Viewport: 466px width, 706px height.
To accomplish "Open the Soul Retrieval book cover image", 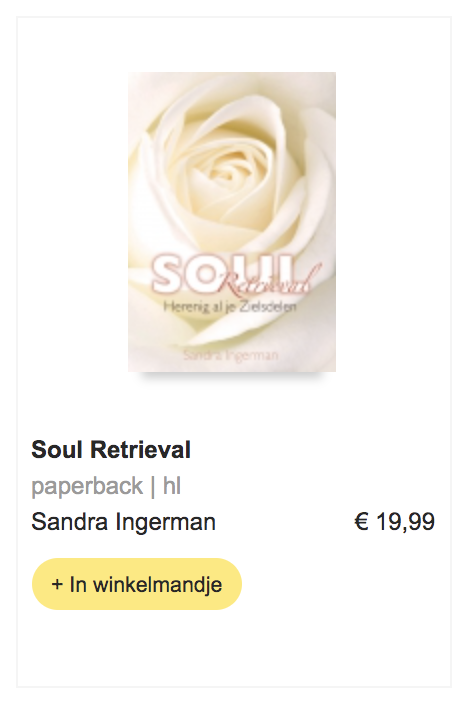I will click(232, 222).
